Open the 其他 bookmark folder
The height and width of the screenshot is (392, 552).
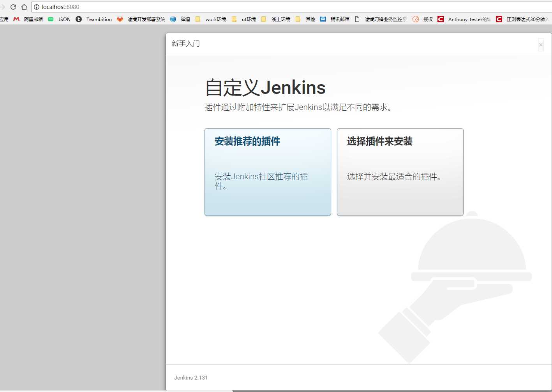(305, 19)
